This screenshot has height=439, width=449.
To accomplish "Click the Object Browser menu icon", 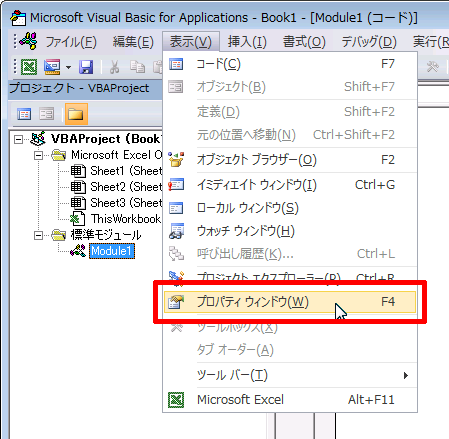I will tap(176, 159).
